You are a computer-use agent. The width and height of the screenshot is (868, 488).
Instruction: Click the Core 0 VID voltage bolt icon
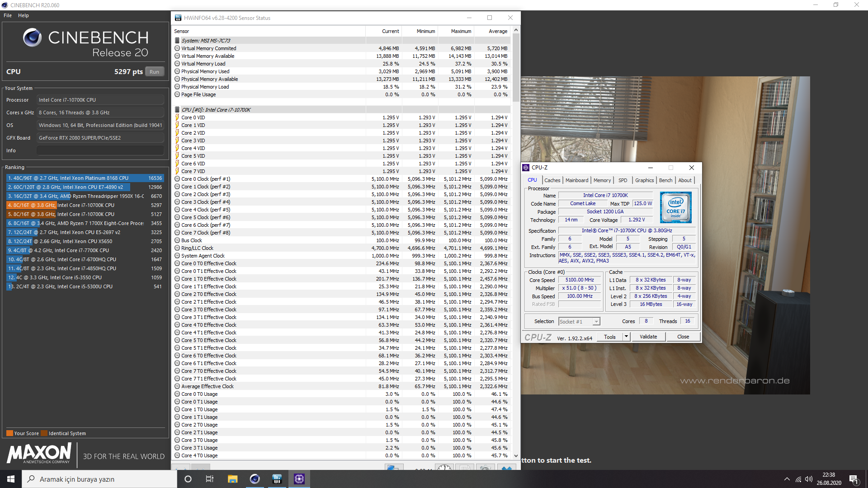tap(177, 117)
